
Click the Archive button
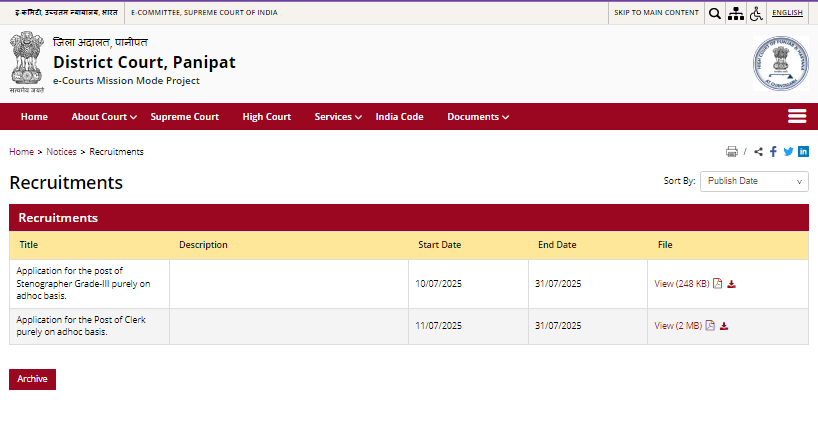(x=32, y=379)
